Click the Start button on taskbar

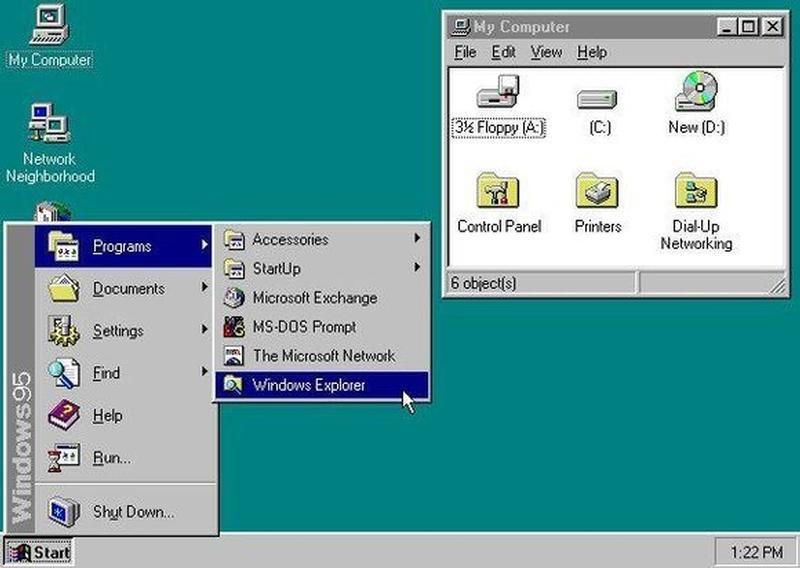pos(38,552)
